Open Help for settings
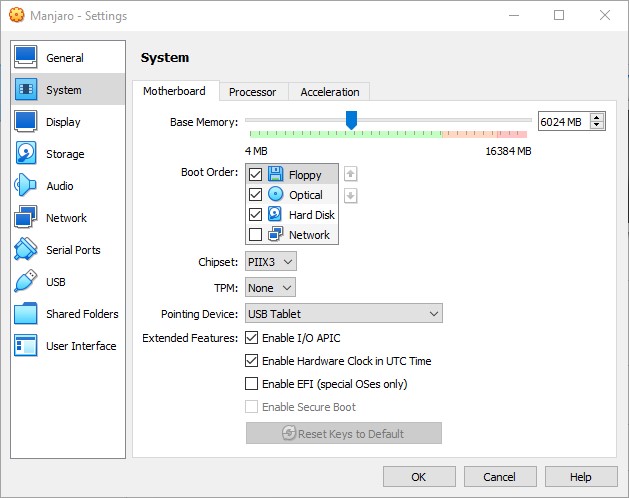Viewport: 629px width, 498px height. (581, 477)
